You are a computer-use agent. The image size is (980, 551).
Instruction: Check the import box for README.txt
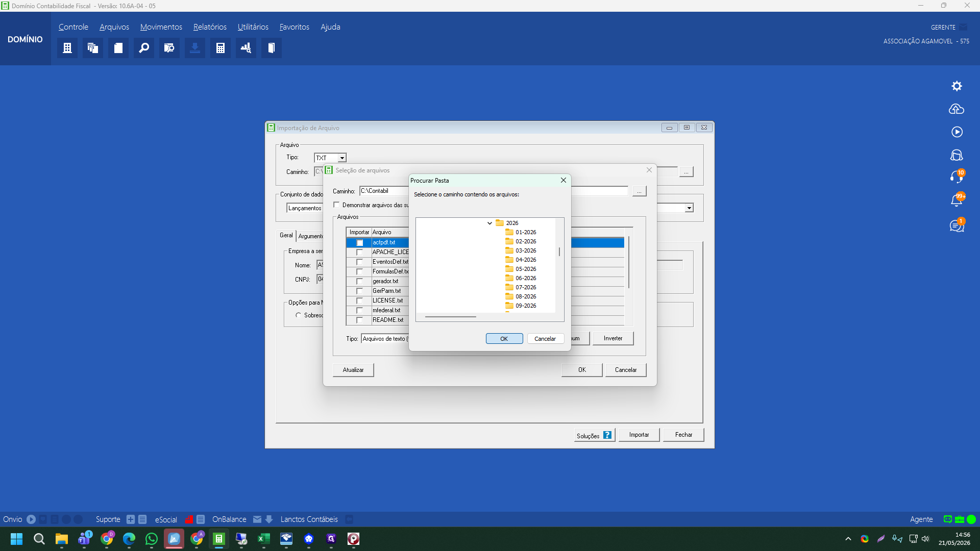360,320
